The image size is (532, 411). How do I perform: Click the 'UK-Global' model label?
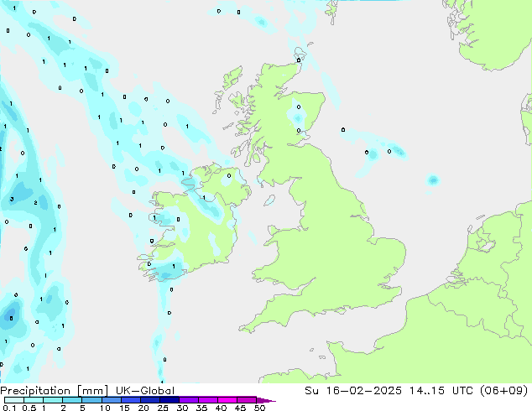(145, 391)
